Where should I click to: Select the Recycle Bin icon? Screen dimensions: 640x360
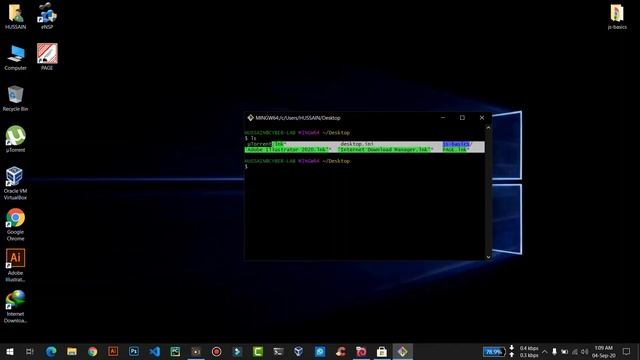[x=16, y=98]
